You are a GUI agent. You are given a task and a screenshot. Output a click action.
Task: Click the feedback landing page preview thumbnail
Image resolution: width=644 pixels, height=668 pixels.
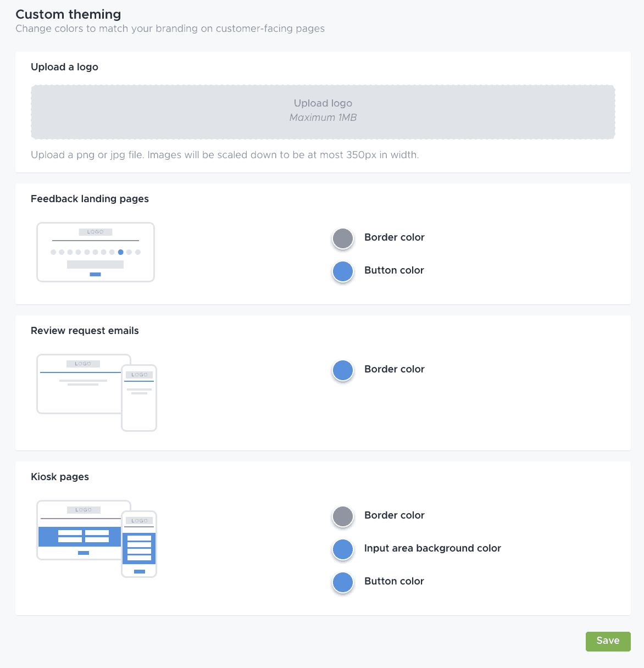tap(96, 252)
